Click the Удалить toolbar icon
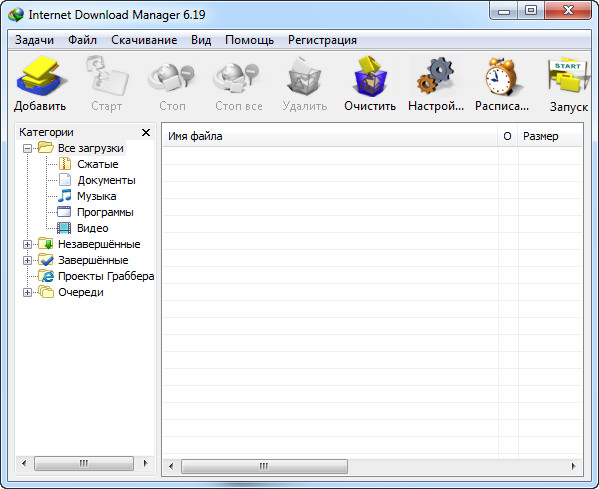Image resolution: width=599 pixels, height=489 pixels. pyautogui.click(x=304, y=76)
